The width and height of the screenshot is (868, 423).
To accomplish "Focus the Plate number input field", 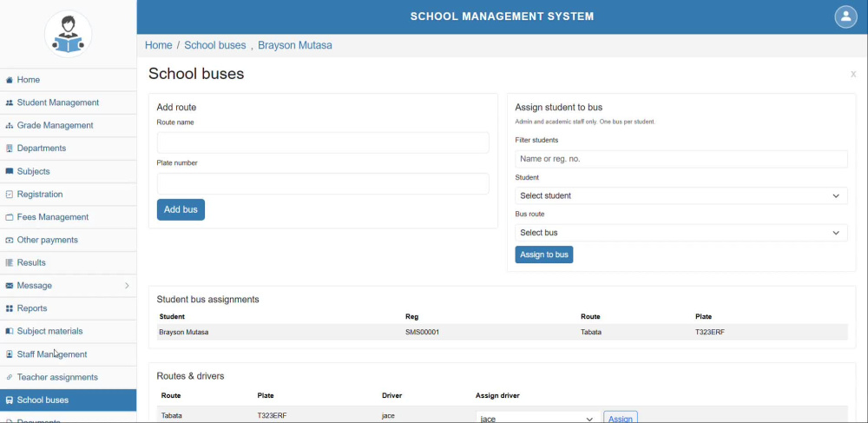I will click(323, 184).
